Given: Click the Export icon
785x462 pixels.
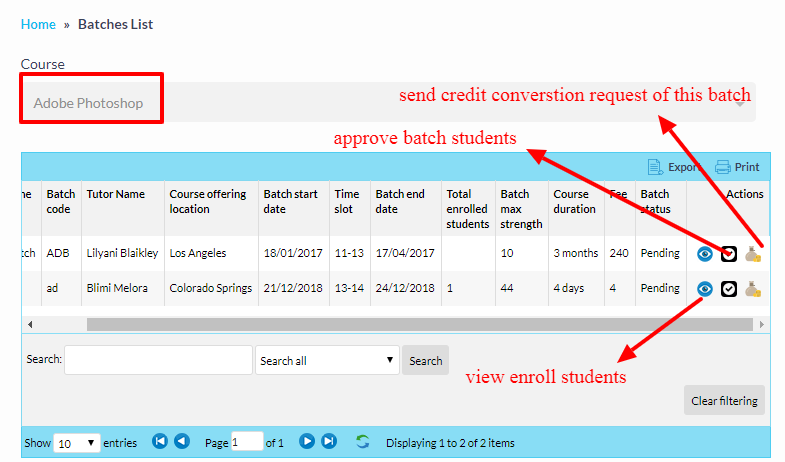Looking at the screenshot, I should pos(656,167).
